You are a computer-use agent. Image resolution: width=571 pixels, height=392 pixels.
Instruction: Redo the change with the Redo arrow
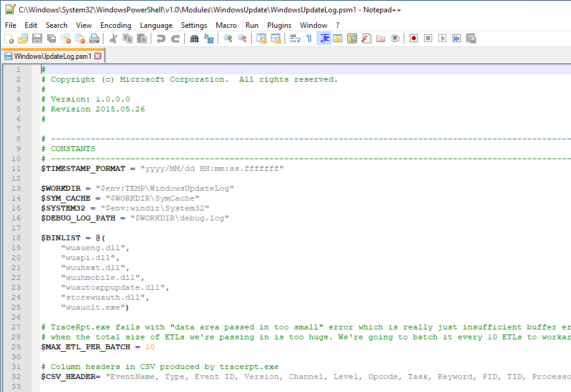(x=175, y=38)
